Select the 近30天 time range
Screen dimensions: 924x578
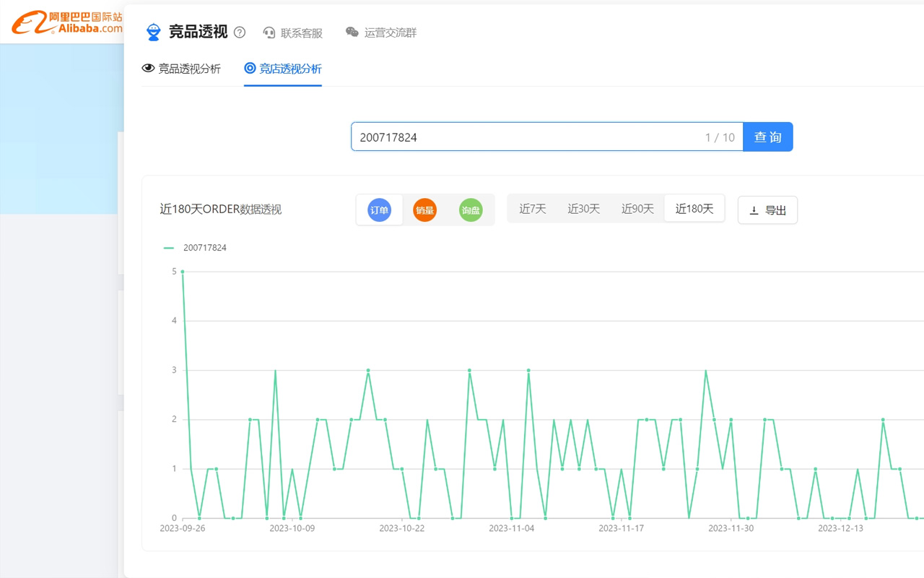click(x=583, y=208)
